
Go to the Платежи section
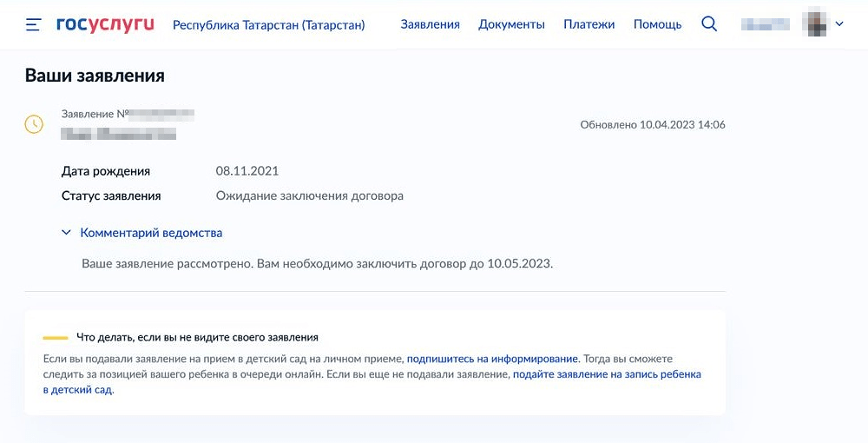tap(589, 24)
